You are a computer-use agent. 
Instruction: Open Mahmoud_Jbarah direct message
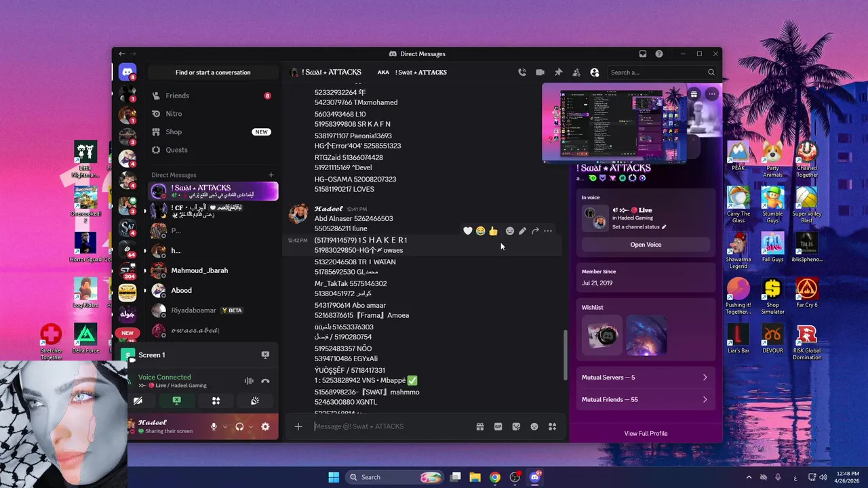212,270
